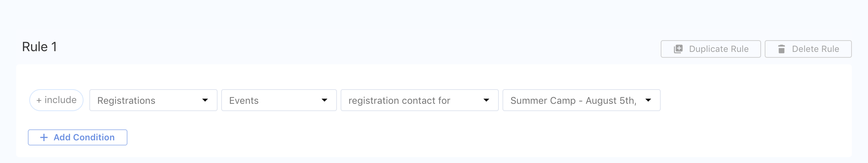Click the Add Condition button
Screen dimensions: 868x163
(x=78, y=137)
